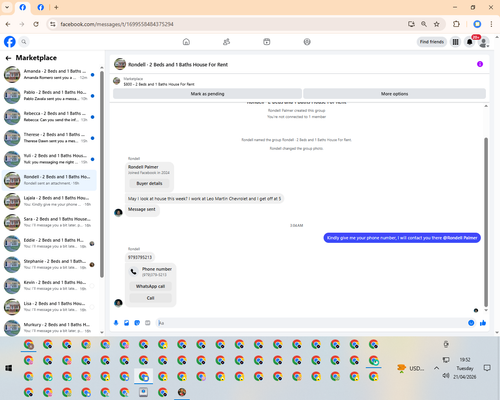Click install/cast icon in address bar
The width and height of the screenshot is (500, 400).
click(411, 24)
